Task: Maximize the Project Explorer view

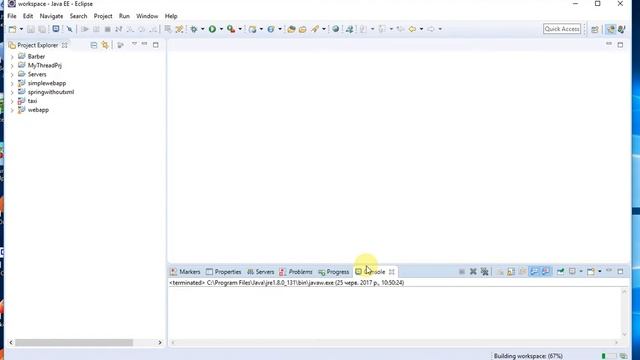Action: (x=156, y=44)
